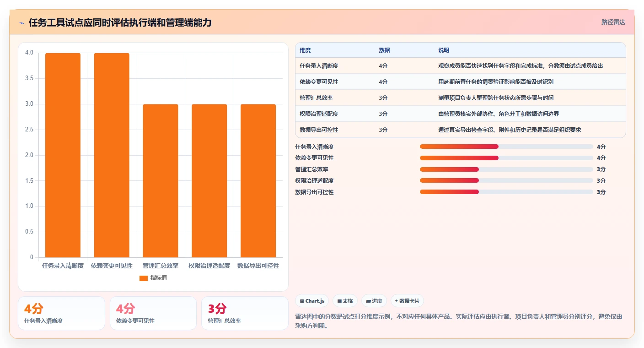Select the 数据卡片 chip
This screenshot has width=644, height=348.
[x=407, y=301]
